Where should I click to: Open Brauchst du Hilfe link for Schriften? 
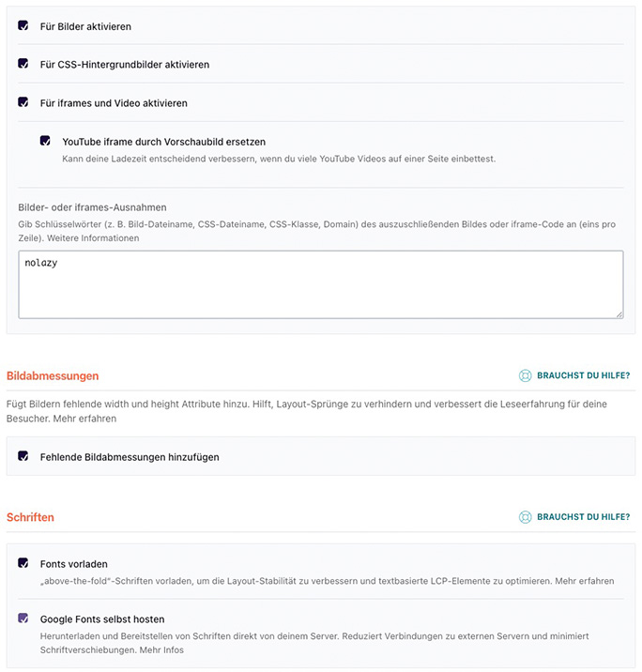[x=583, y=516]
